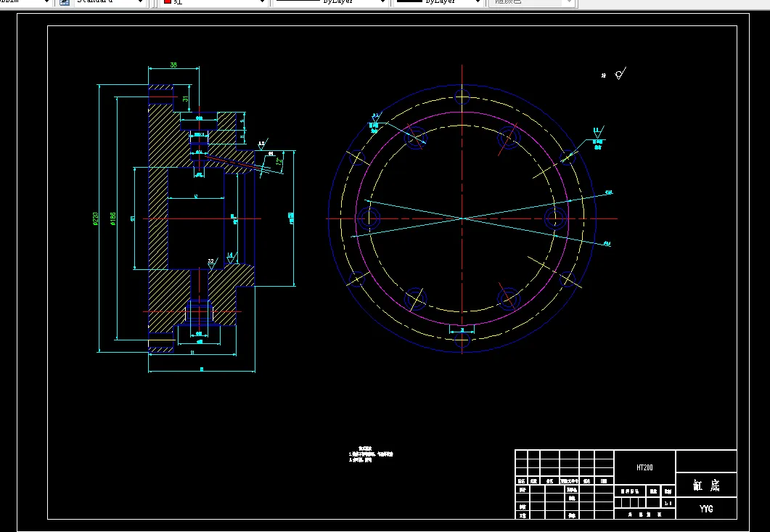Select the green 31 vertical dimension
This screenshot has height=532, width=770.
pyautogui.click(x=185, y=99)
